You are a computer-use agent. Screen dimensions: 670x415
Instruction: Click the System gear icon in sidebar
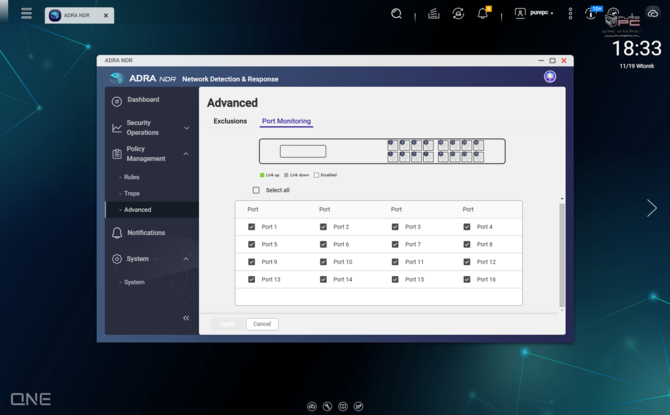pyautogui.click(x=117, y=259)
